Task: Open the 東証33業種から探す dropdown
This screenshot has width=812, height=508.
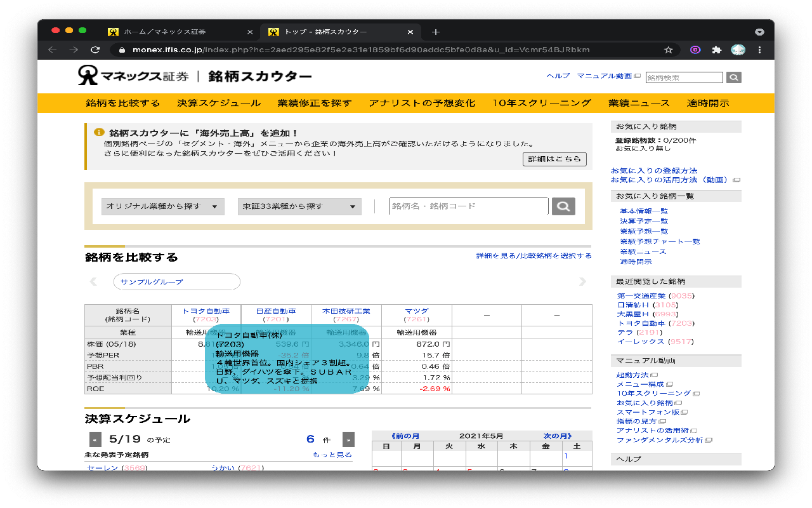Action: 299,206
